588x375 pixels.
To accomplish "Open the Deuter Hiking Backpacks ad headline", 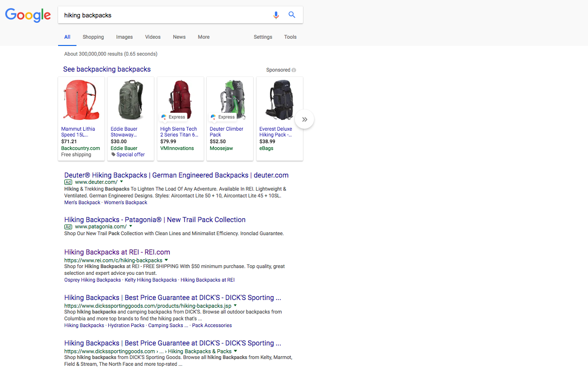I will coord(176,175).
